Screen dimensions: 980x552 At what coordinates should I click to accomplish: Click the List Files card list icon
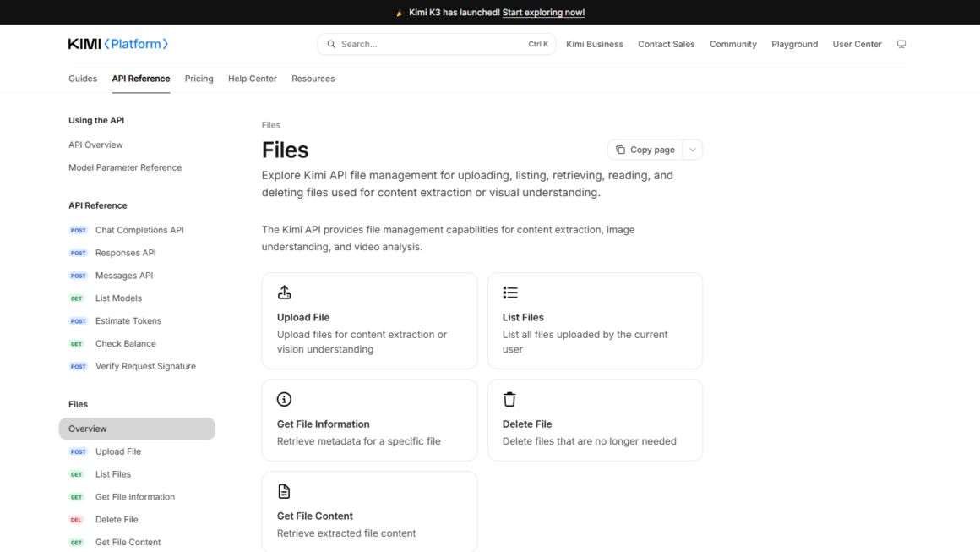click(x=510, y=292)
